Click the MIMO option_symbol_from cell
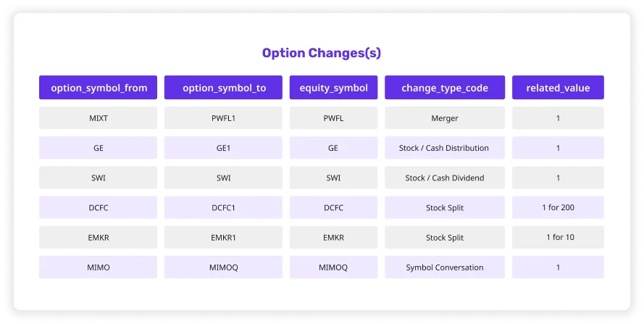This screenshot has height=324, width=644. pyautogui.click(x=99, y=267)
